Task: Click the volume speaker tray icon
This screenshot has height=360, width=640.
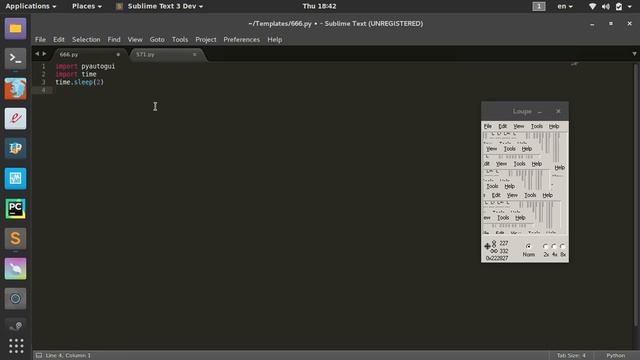Action: click(x=606, y=6)
